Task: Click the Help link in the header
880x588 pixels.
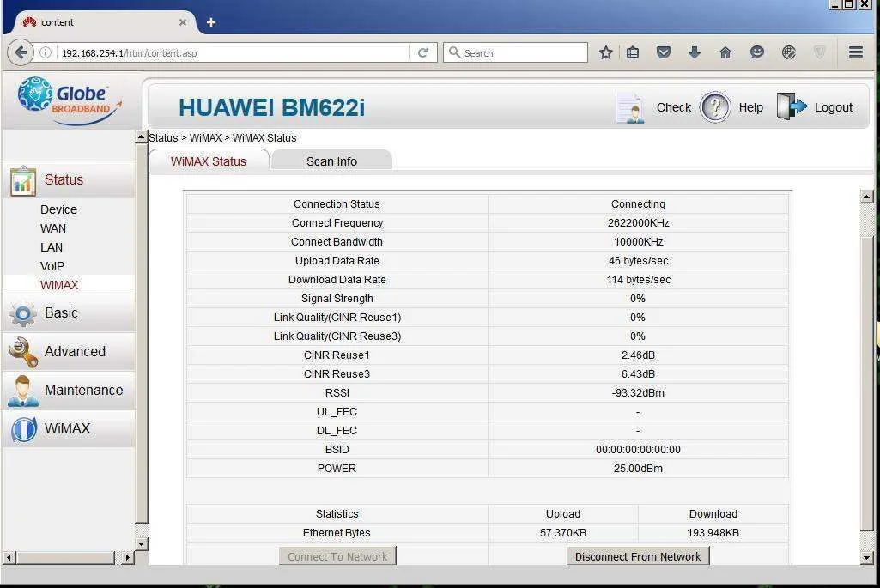Action: tap(751, 107)
